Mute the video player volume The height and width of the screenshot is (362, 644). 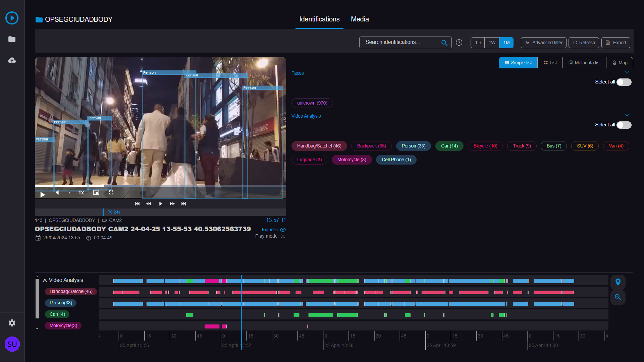click(x=57, y=192)
